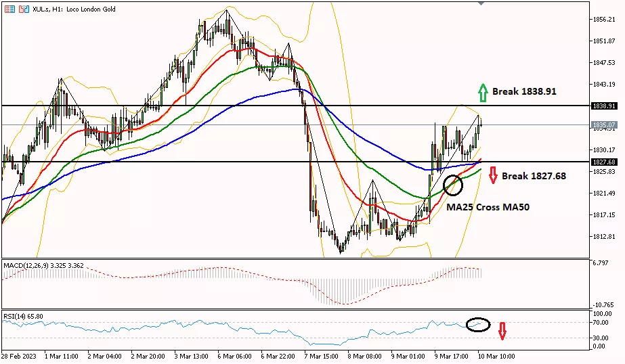The width and height of the screenshot is (625, 364).
Task: Select the chart title 'XUL.s, H1: Loco London Gold'
Action: click(74, 9)
